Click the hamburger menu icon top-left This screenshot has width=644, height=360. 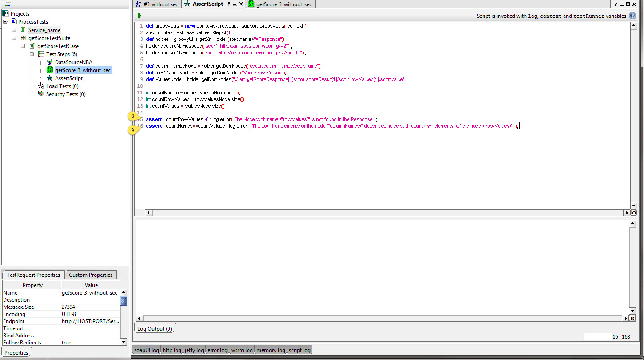pyautogui.click(x=7, y=4)
